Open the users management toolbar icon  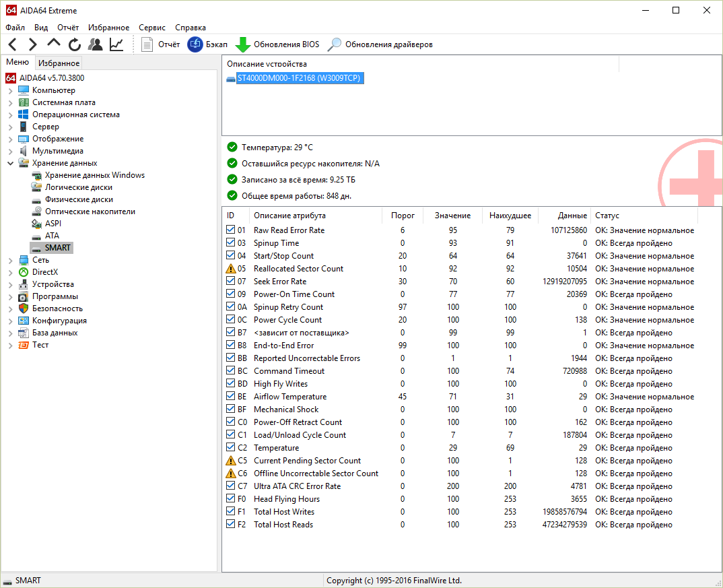pos(96,44)
